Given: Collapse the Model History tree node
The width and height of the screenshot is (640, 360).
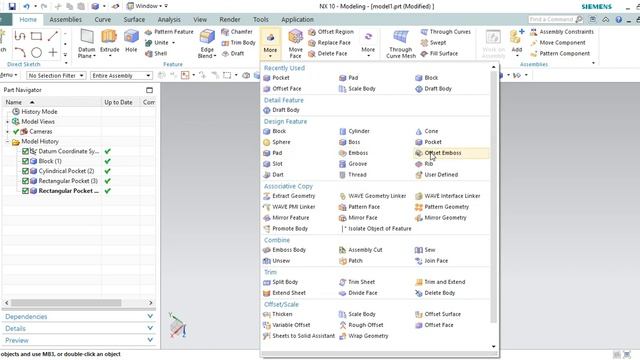Looking at the screenshot, I should (7, 142).
